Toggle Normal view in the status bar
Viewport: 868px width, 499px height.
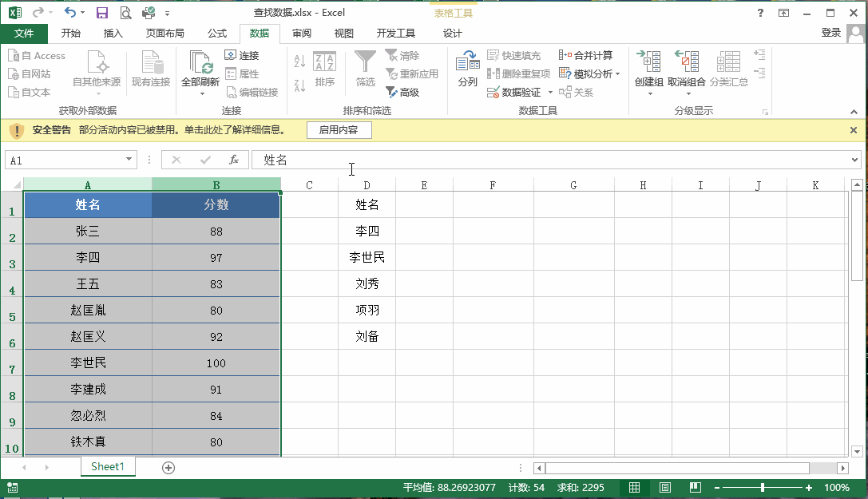tap(636, 487)
